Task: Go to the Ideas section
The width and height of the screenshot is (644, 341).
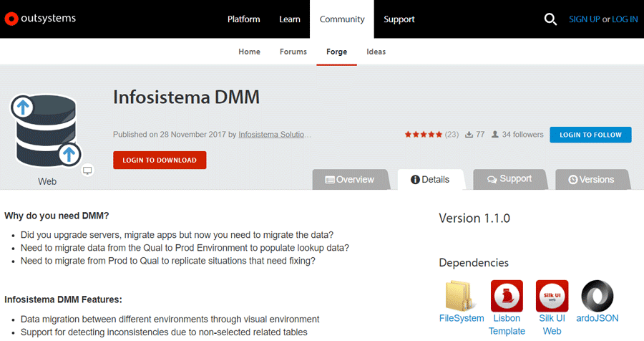Action: [x=376, y=52]
